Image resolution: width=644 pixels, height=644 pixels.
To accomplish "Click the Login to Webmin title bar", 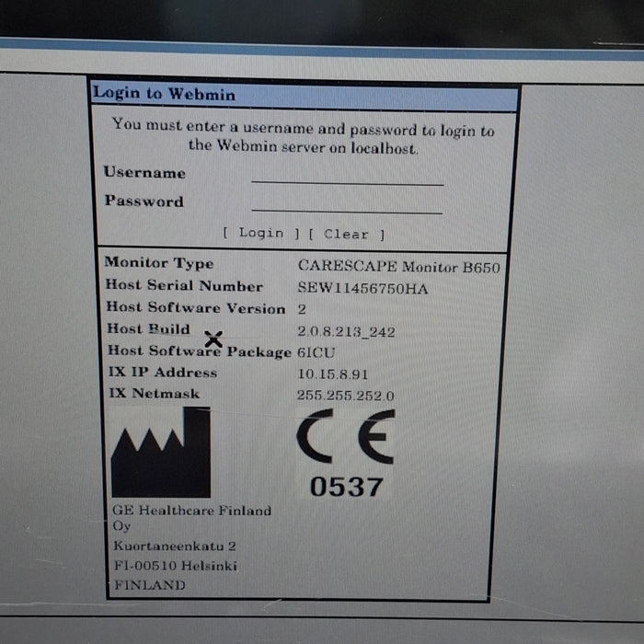I will (x=304, y=95).
